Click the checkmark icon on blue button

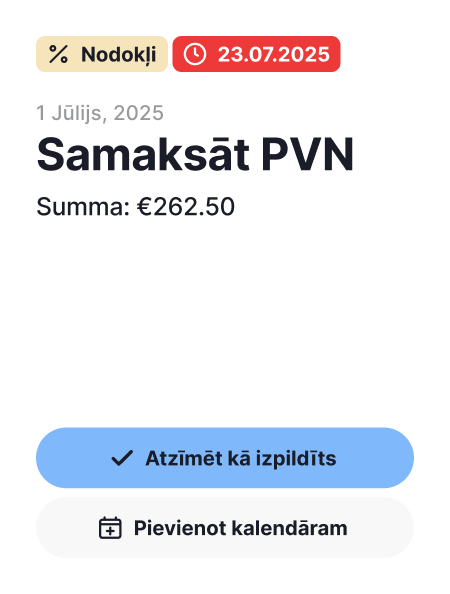[x=122, y=458]
